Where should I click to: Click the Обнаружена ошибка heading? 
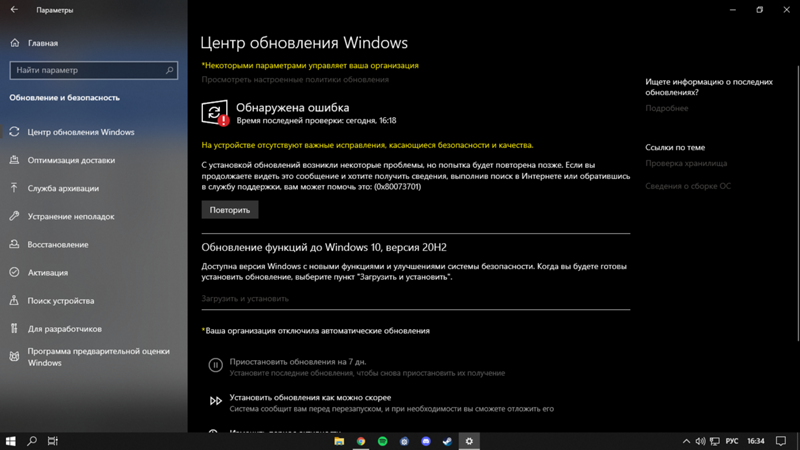click(292, 108)
